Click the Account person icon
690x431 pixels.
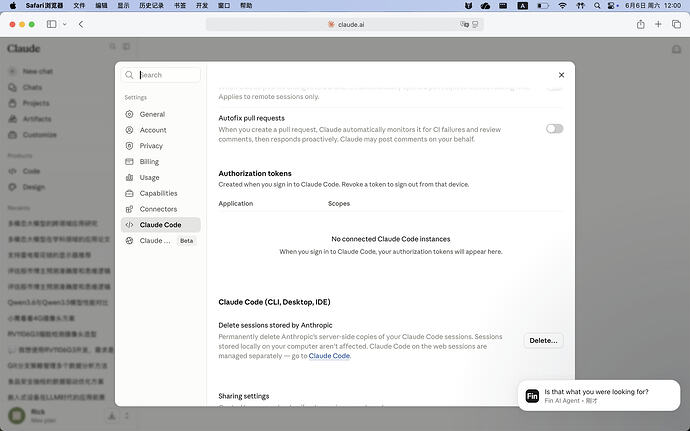(129, 130)
